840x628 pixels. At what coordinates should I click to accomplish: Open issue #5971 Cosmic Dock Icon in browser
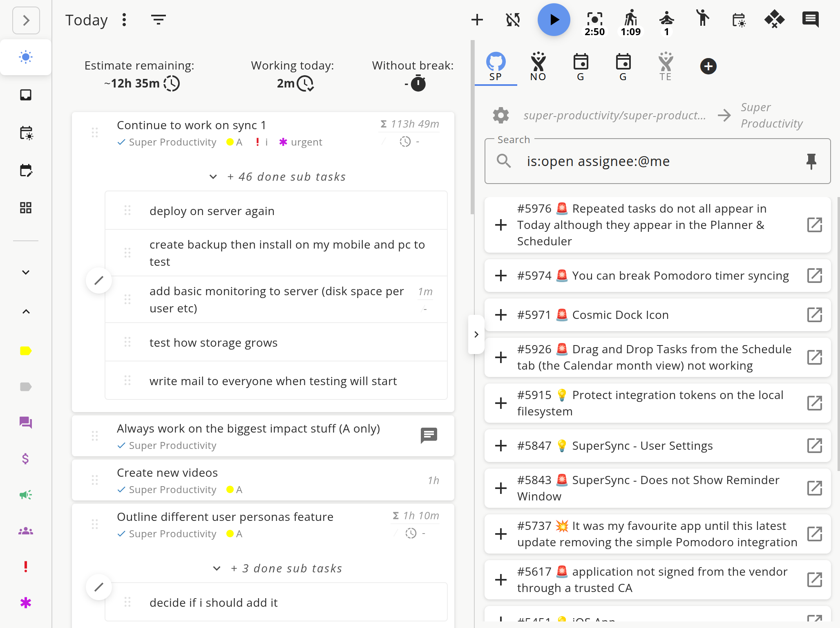(814, 315)
